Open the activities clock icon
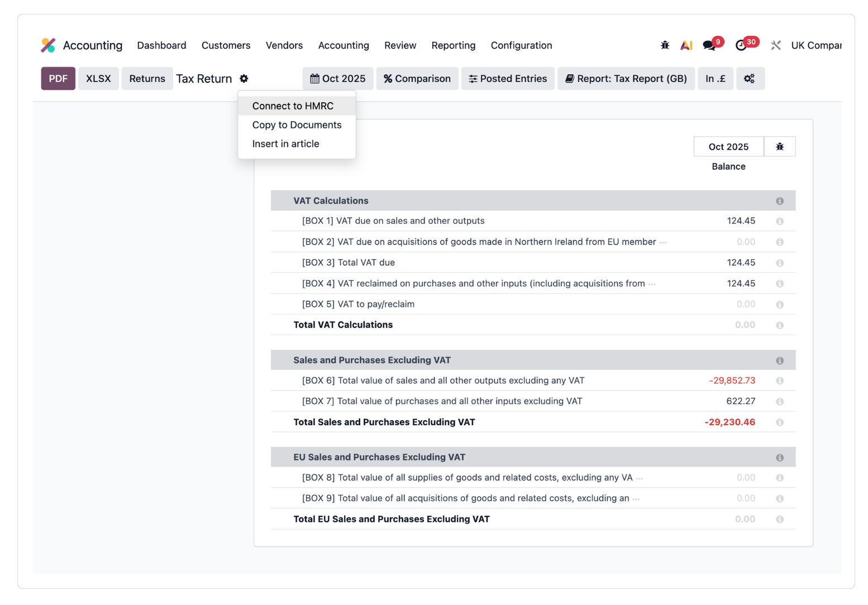This screenshot has height=605, width=868. click(741, 45)
